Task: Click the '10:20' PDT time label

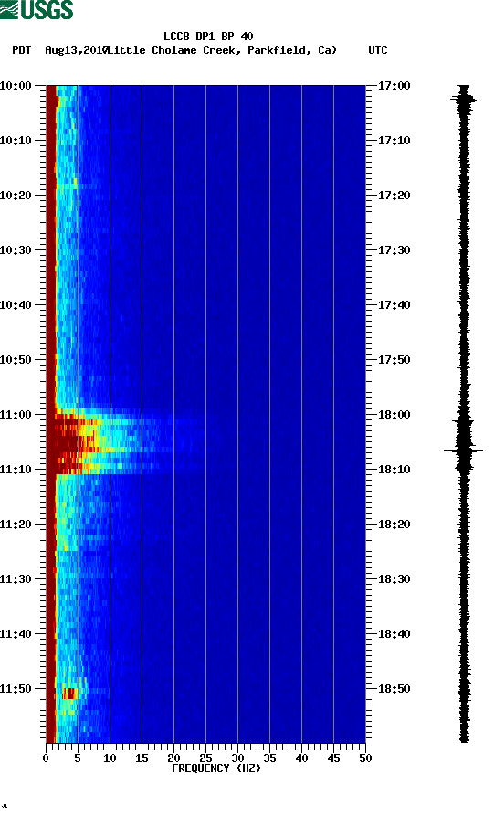Action: 16,196
